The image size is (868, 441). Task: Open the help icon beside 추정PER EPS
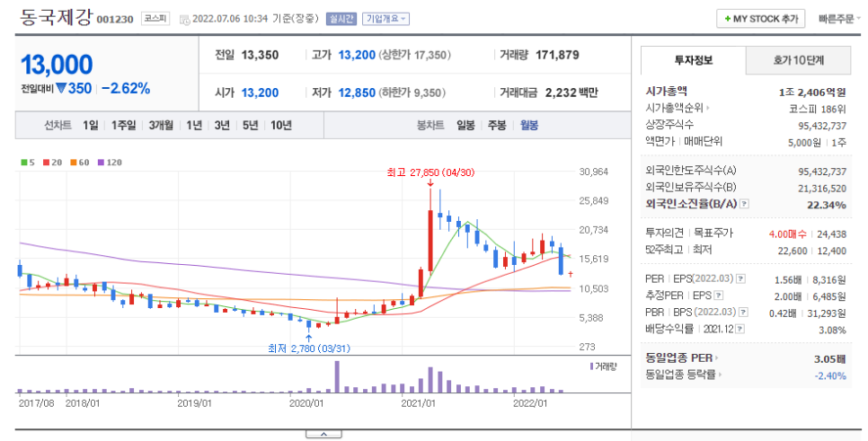point(719,295)
